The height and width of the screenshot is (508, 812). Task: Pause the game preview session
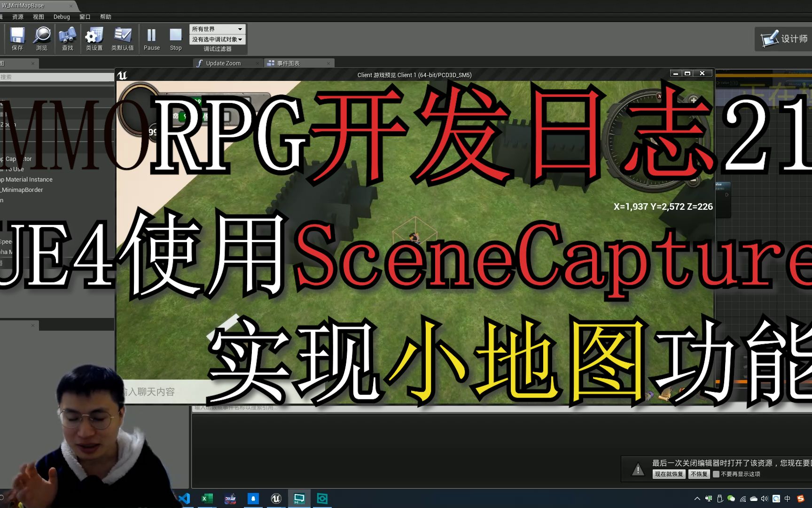(151, 39)
